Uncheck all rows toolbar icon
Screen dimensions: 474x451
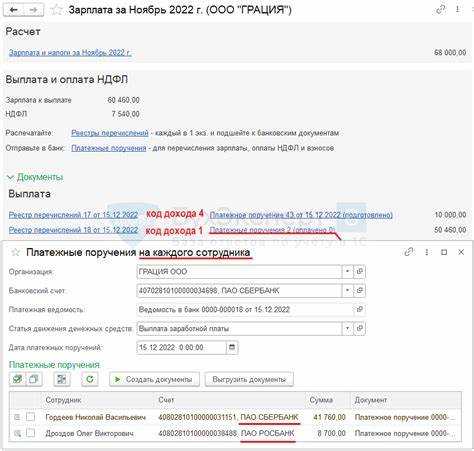[x=34, y=379]
